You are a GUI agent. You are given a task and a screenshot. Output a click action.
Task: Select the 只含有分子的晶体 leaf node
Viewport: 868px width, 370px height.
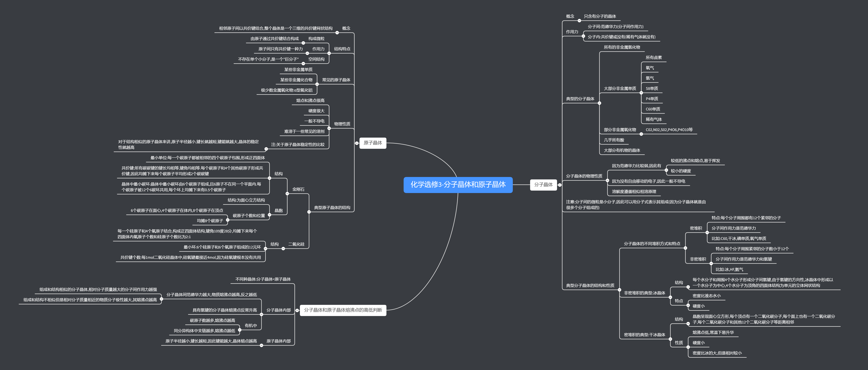[x=600, y=16]
